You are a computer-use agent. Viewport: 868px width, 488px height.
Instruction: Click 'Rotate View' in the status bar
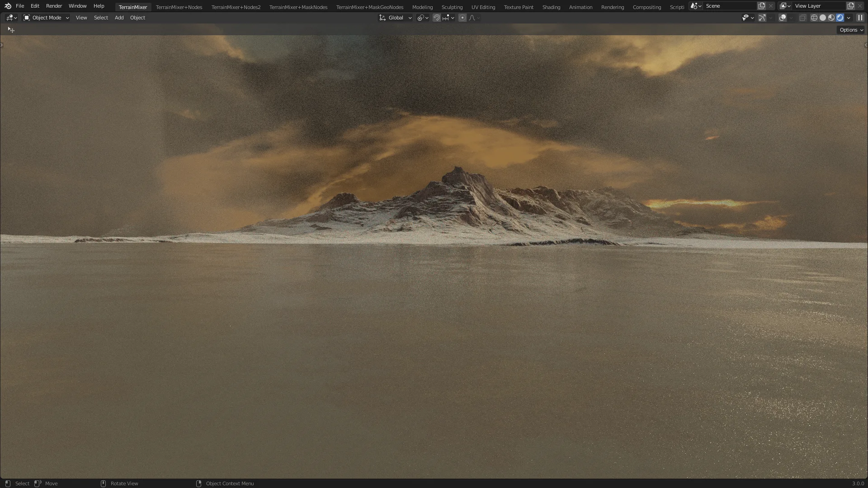124,483
